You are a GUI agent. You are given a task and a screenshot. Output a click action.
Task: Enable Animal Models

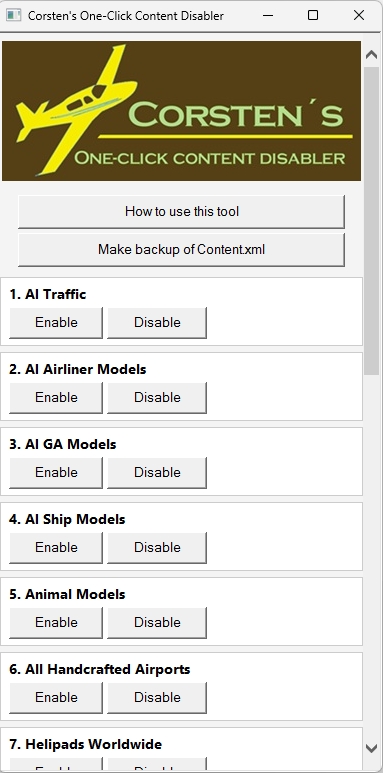(56, 622)
